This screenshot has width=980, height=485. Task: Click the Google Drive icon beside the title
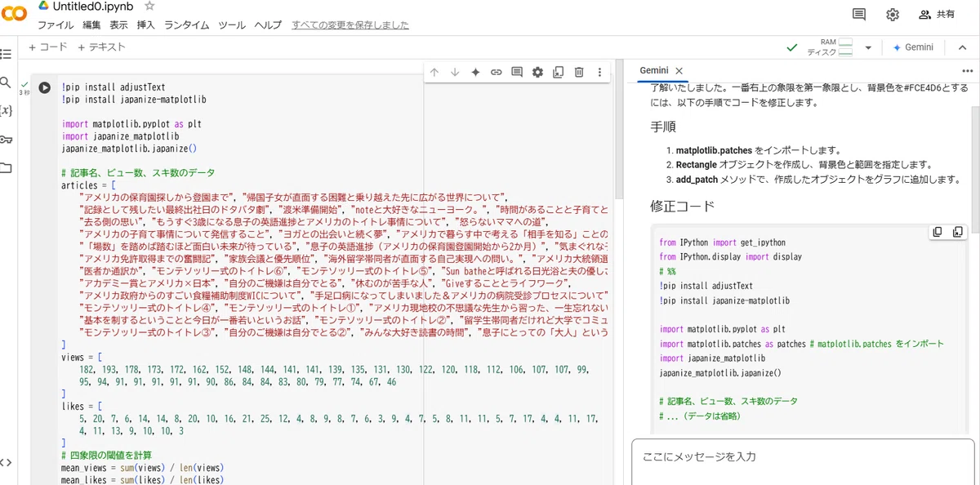(43, 6)
